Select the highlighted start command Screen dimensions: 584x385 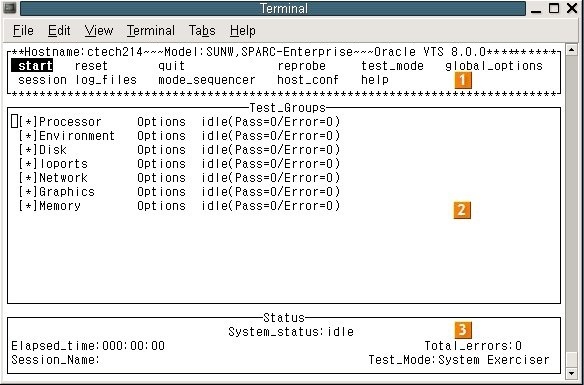[x=32, y=66]
